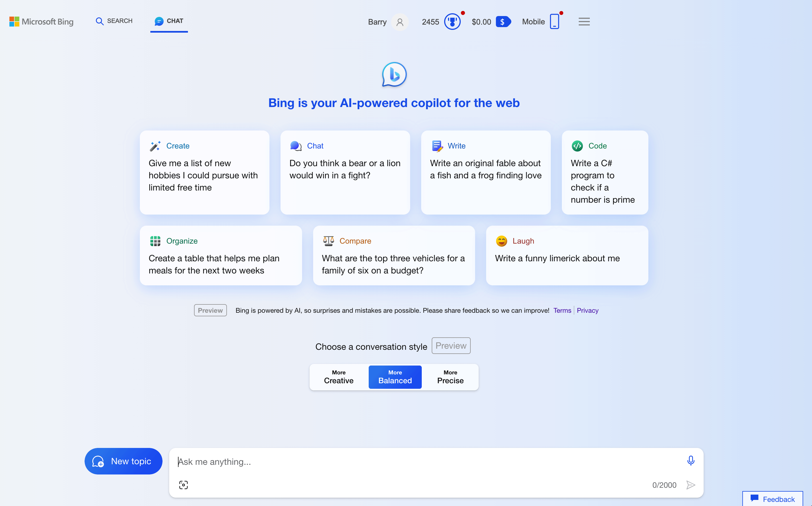Keep More Balanced style selected

click(x=395, y=377)
